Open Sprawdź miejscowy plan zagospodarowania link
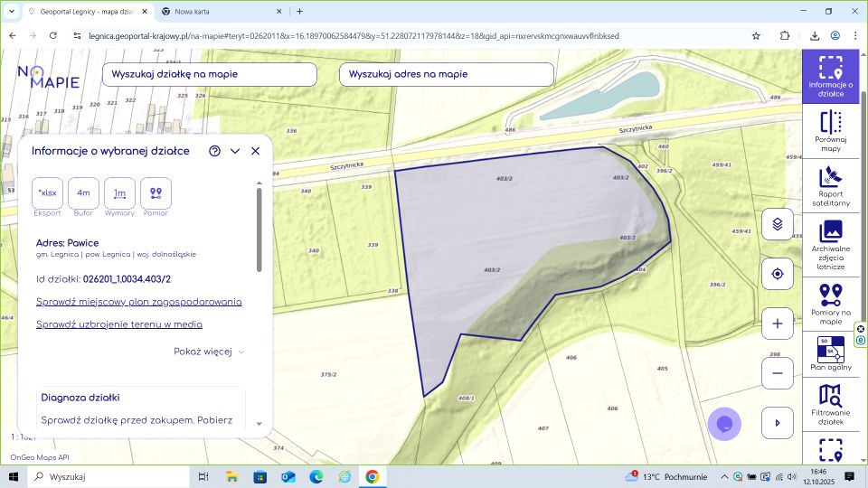Image resolution: width=868 pixels, height=488 pixels. tap(138, 302)
